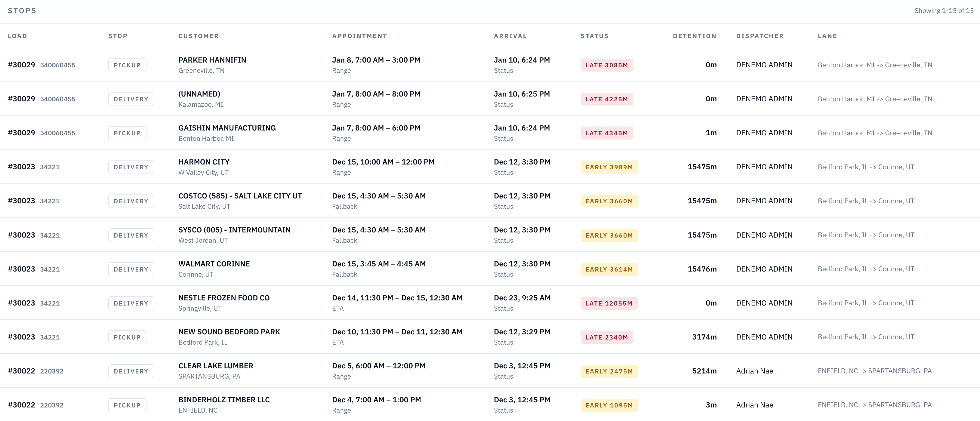Click Enfield NC to Spartansburg lane for Clear Lake

click(874, 371)
